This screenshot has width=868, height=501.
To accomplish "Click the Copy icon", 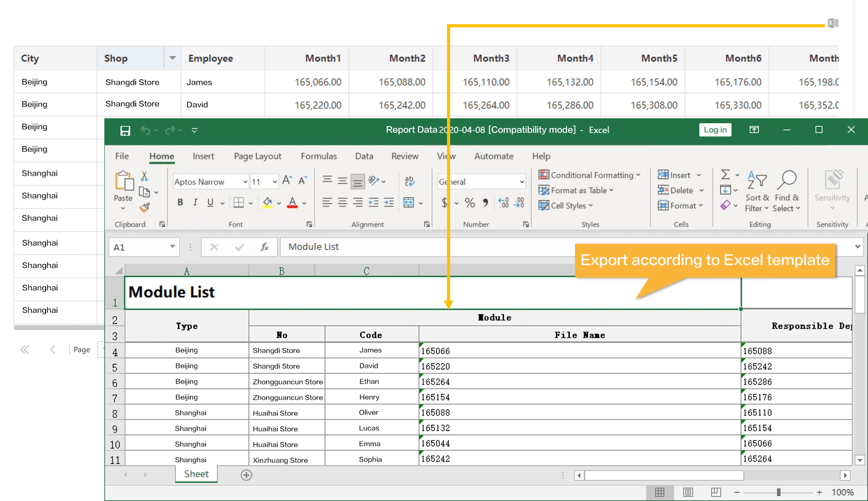I will (x=144, y=192).
